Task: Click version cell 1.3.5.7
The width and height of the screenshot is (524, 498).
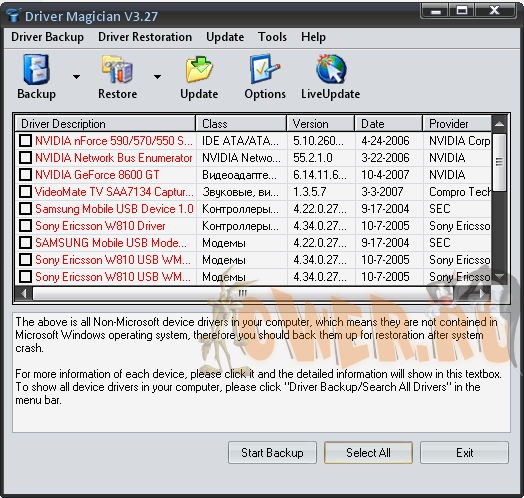Action: click(x=309, y=192)
